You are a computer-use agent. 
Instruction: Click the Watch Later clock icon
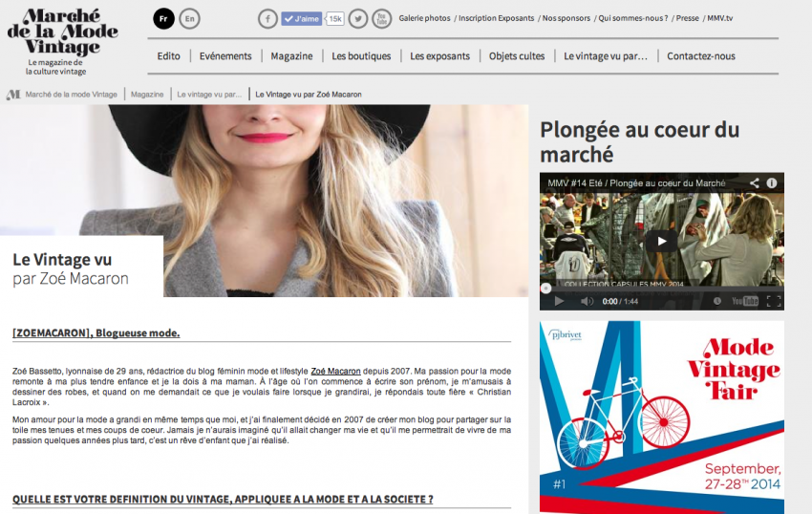717,301
